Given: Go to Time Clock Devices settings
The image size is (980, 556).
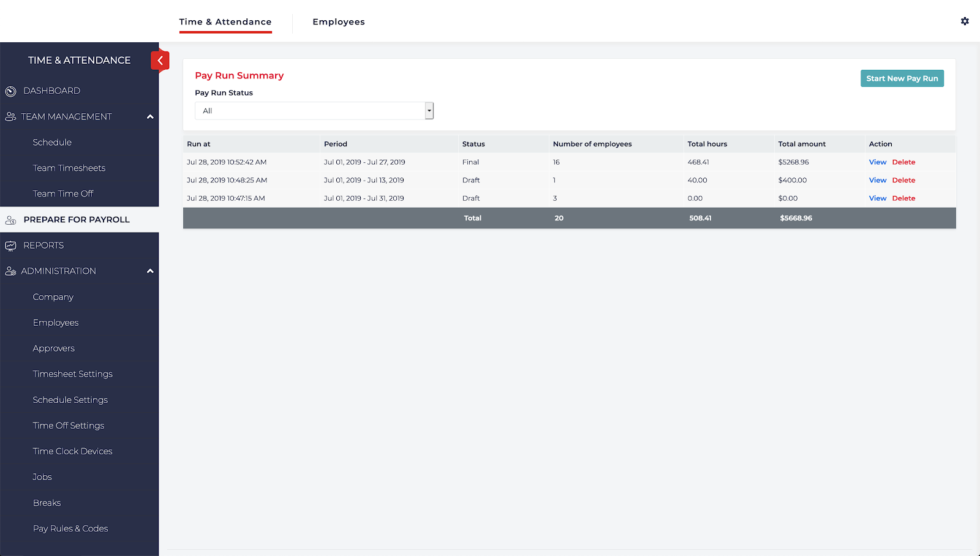Looking at the screenshot, I should click(x=72, y=451).
